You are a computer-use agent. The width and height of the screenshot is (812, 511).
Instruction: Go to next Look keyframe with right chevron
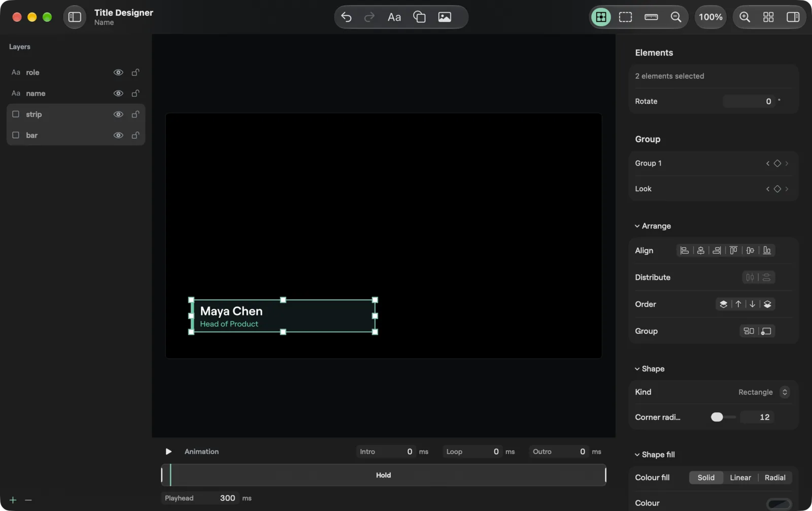click(x=787, y=189)
